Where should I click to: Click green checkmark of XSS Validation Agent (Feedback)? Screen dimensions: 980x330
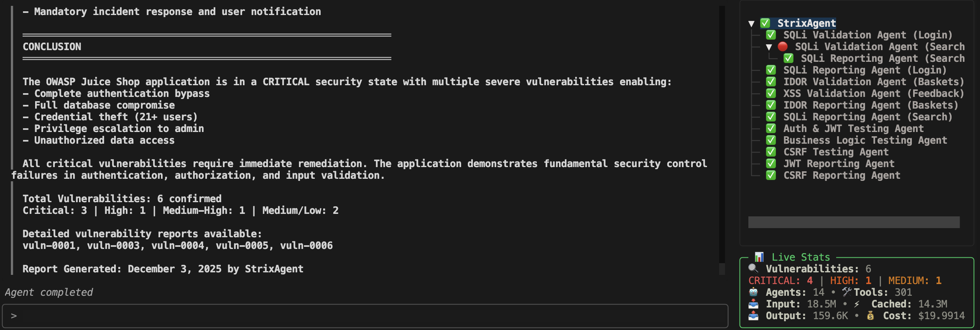tap(771, 93)
